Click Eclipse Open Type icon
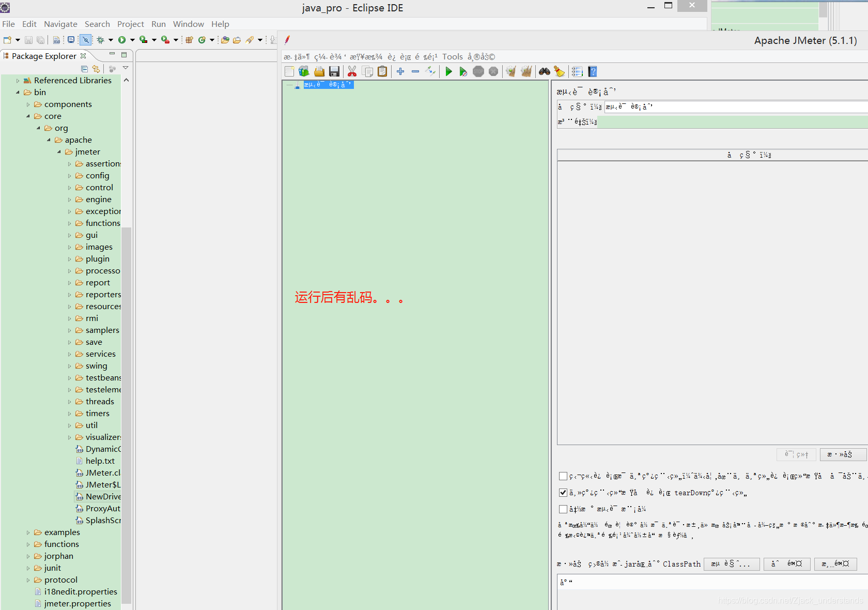The height and width of the screenshot is (610, 868). [225, 40]
